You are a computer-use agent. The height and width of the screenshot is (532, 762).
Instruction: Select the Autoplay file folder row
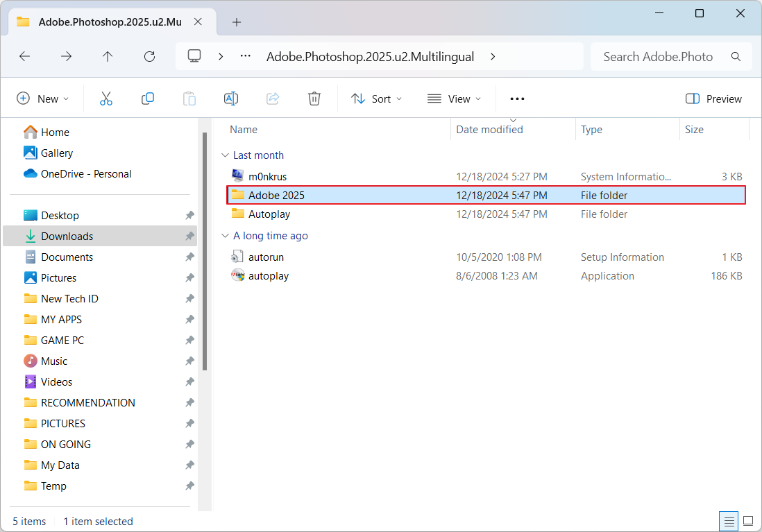486,214
